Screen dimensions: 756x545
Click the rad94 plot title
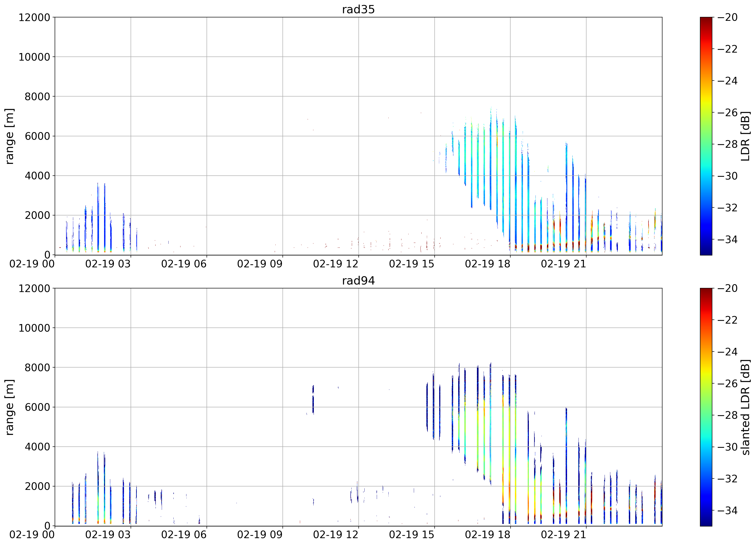tap(358, 281)
